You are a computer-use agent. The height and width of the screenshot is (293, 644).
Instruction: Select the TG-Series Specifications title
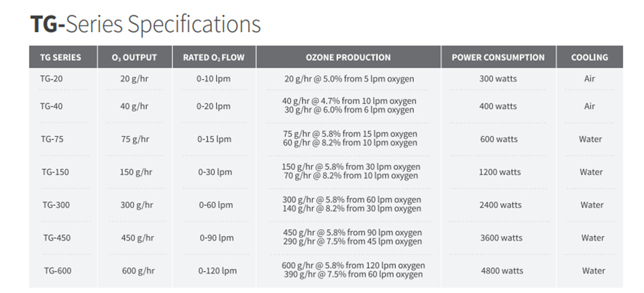146,25
